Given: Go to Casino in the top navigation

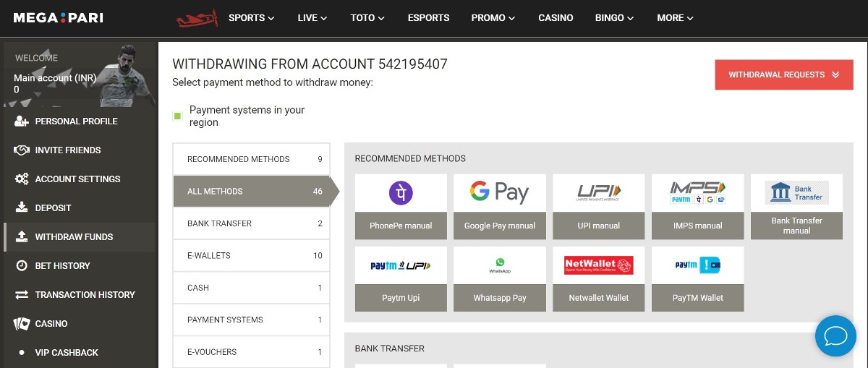Looking at the screenshot, I should pos(556,18).
